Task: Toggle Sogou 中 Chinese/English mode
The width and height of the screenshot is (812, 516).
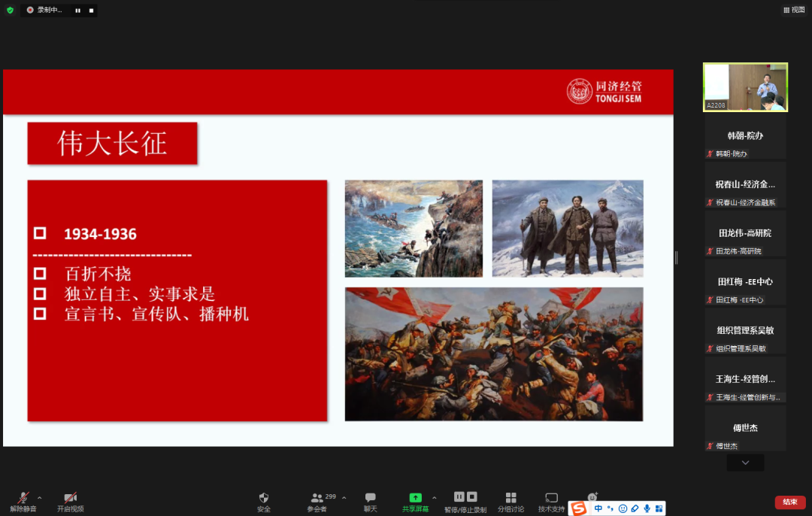Action: pyautogui.click(x=598, y=508)
